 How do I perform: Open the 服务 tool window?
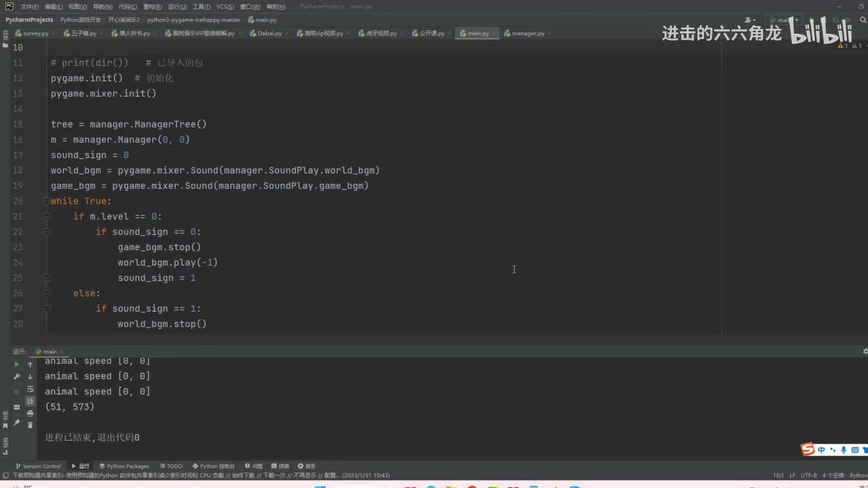[307, 466]
